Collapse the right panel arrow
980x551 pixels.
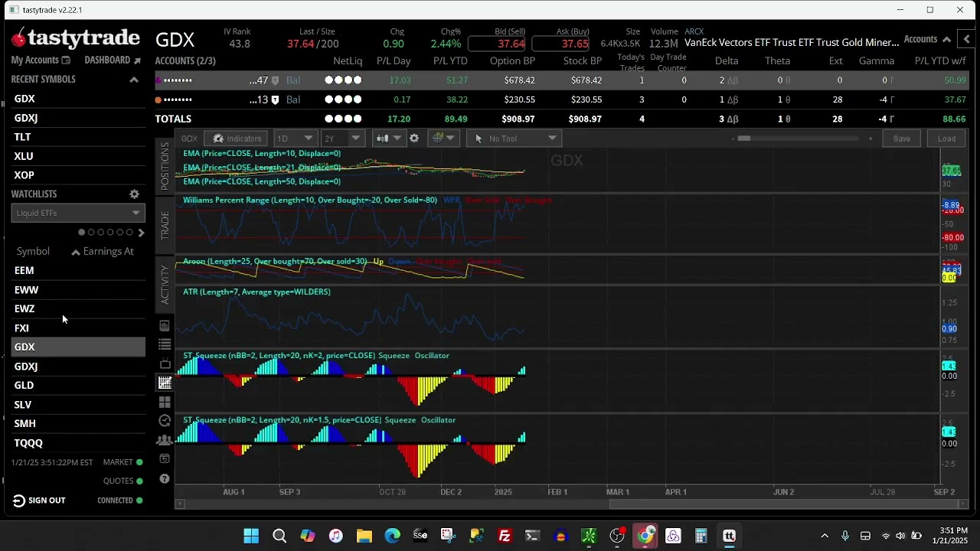pos(967,40)
